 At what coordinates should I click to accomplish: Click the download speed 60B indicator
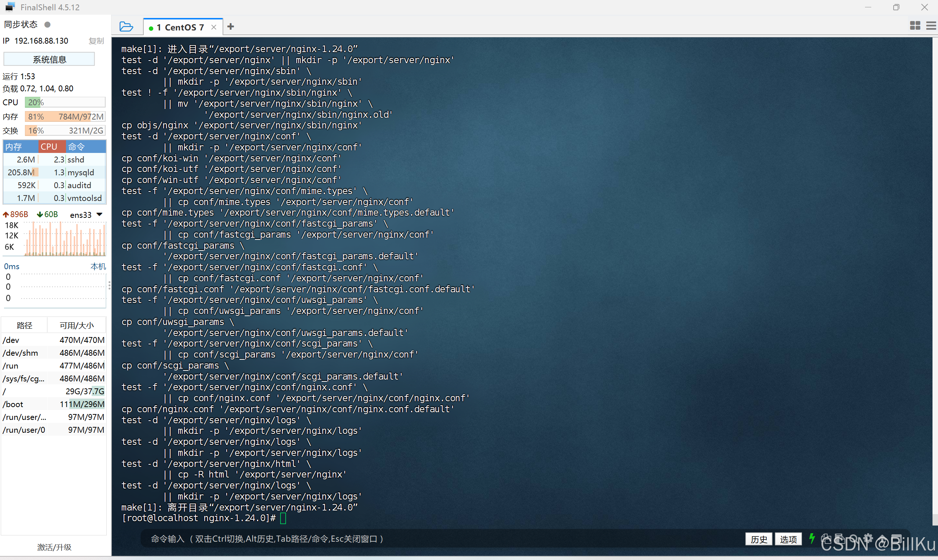[48, 214]
